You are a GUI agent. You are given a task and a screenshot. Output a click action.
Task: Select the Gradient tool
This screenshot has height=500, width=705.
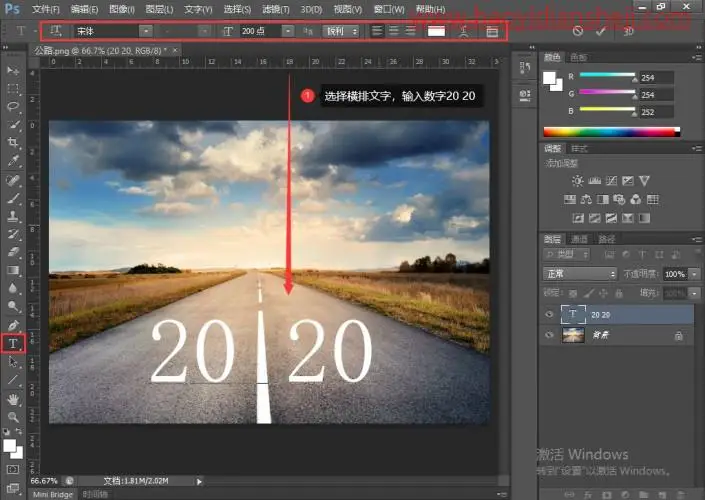point(13,270)
